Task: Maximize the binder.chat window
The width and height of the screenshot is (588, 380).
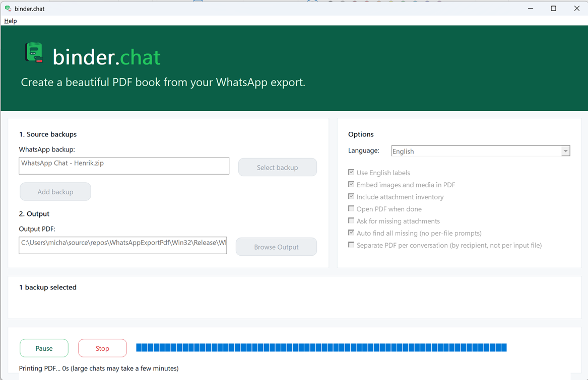Action: (x=554, y=8)
